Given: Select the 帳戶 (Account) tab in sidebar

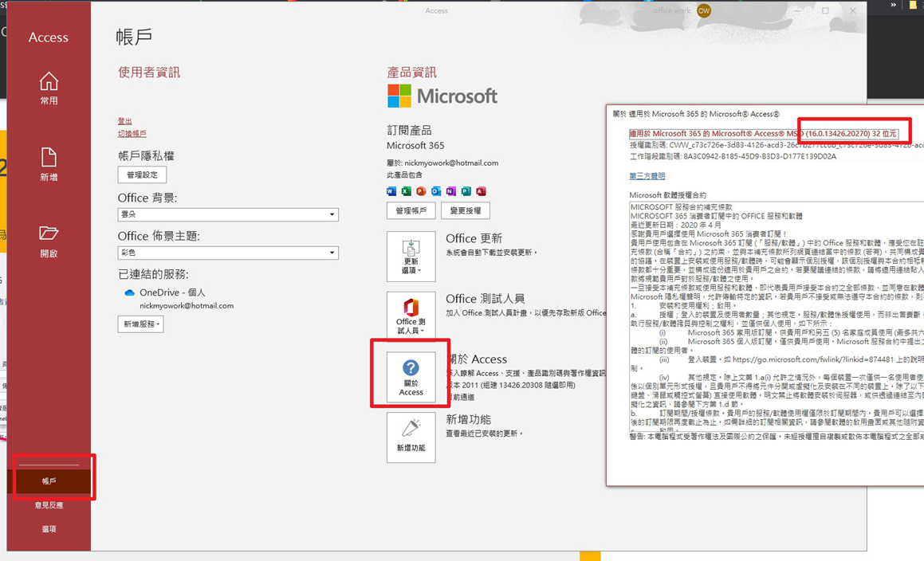Looking at the screenshot, I should (49, 481).
